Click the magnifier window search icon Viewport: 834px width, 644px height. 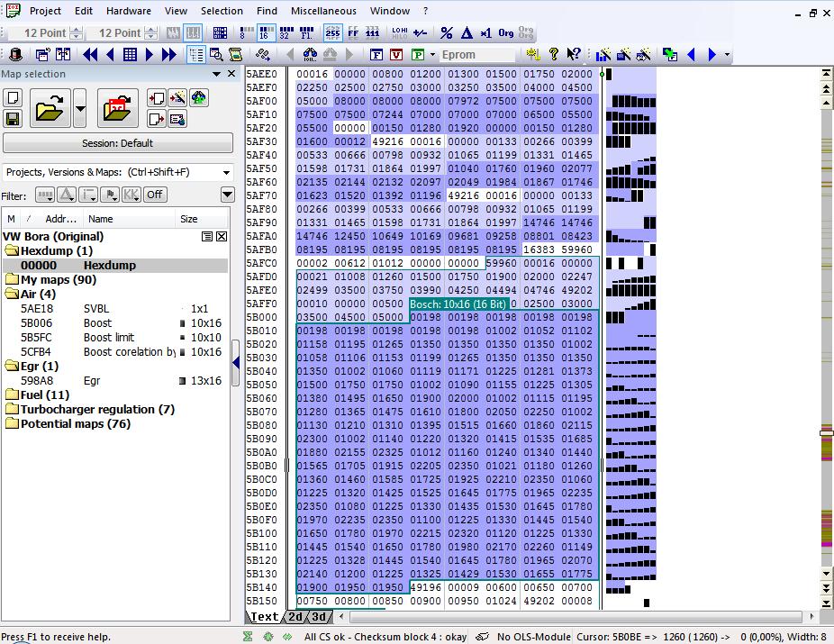tap(216, 54)
